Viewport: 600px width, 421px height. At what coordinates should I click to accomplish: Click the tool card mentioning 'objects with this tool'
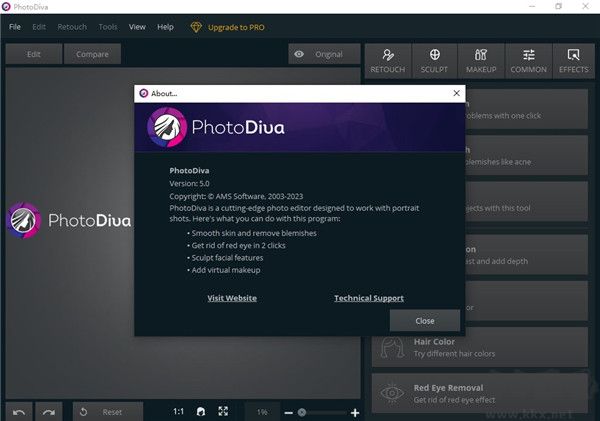tap(527, 201)
